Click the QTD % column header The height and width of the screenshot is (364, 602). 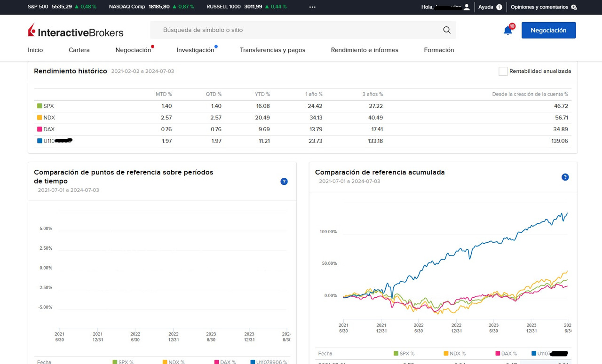tap(214, 95)
